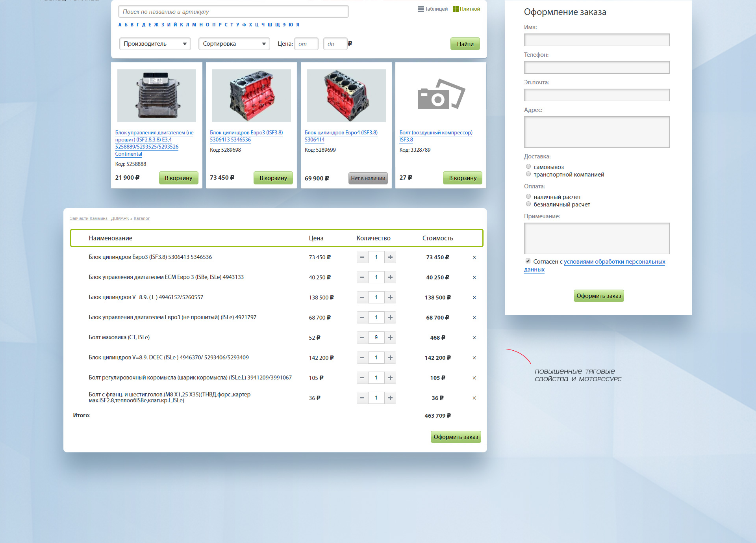Choose безналичный расчет payment

[x=528, y=204]
